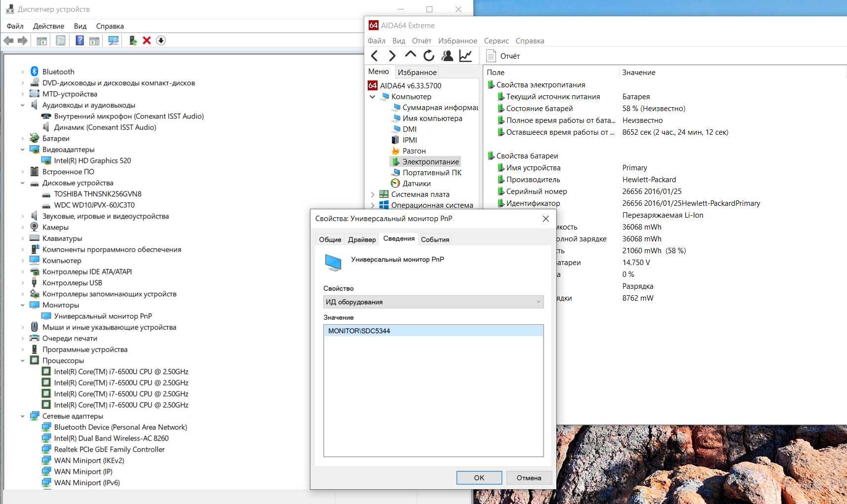
Task: Expand Системная плата in AIDA64 tree
Action: click(x=373, y=194)
